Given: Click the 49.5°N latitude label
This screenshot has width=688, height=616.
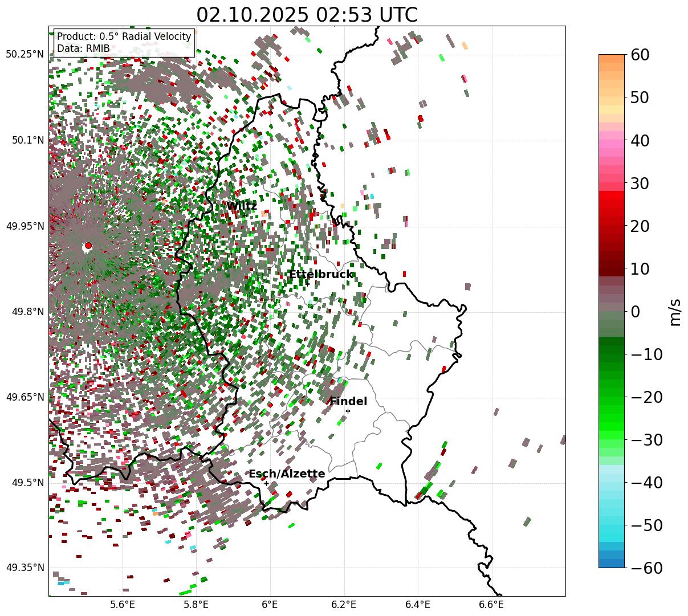Looking at the screenshot, I should 27,483.
